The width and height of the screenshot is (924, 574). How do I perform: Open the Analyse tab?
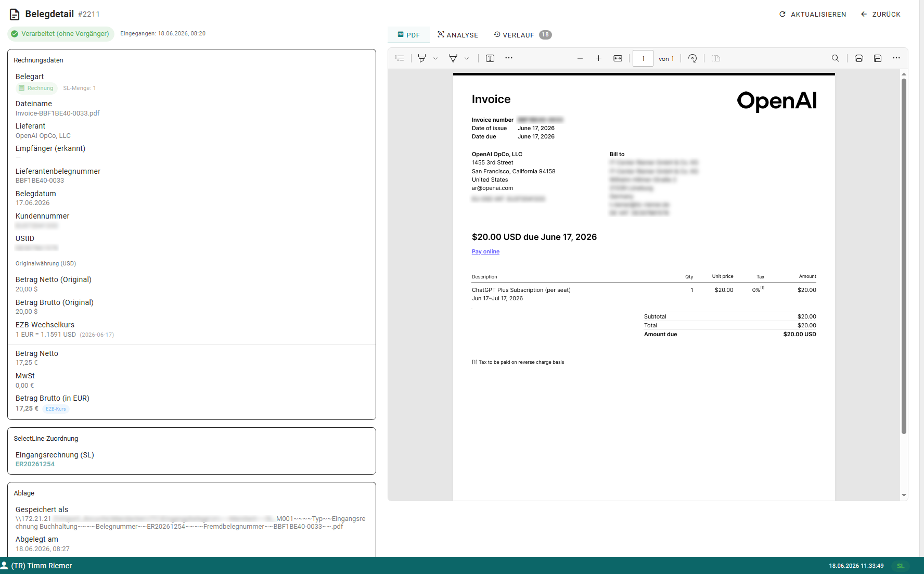point(458,35)
